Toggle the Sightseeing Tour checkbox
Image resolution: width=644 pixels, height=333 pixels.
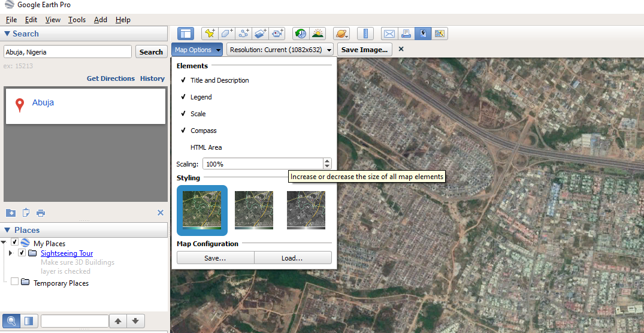click(22, 253)
